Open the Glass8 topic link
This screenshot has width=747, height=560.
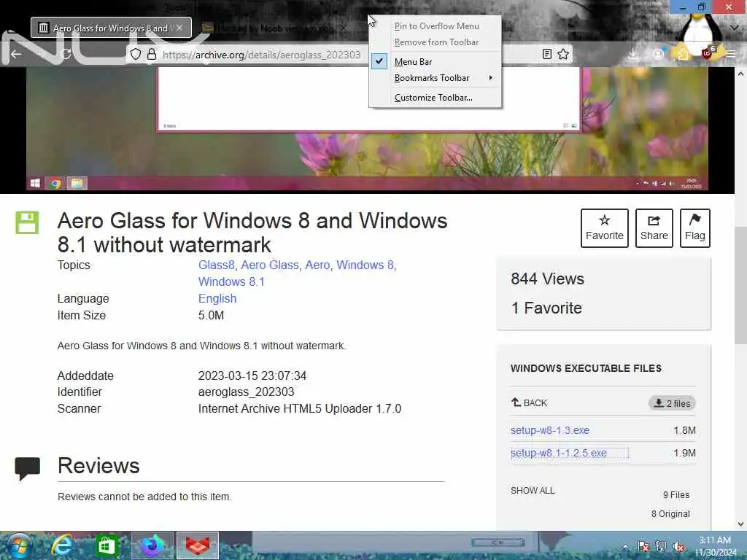[x=216, y=265]
